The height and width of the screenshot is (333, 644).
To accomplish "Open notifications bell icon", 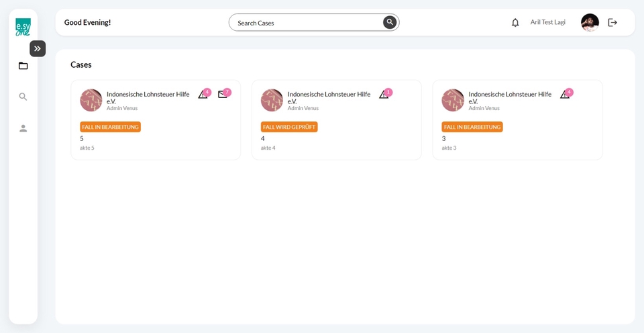I will pos(515,23).
